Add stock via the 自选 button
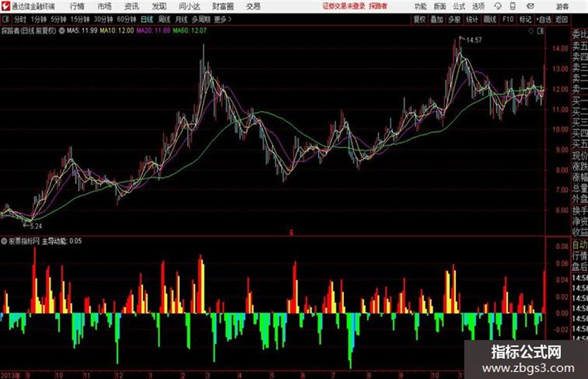The width and height of the screenshot is (588, 379). pyautogui.click(x=544, y=19)
